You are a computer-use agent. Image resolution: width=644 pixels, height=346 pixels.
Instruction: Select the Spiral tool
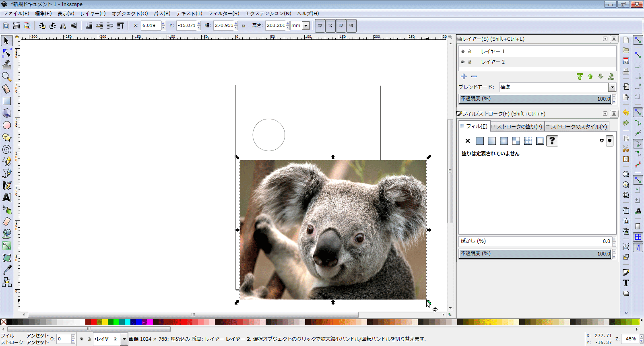coord(7,149)
